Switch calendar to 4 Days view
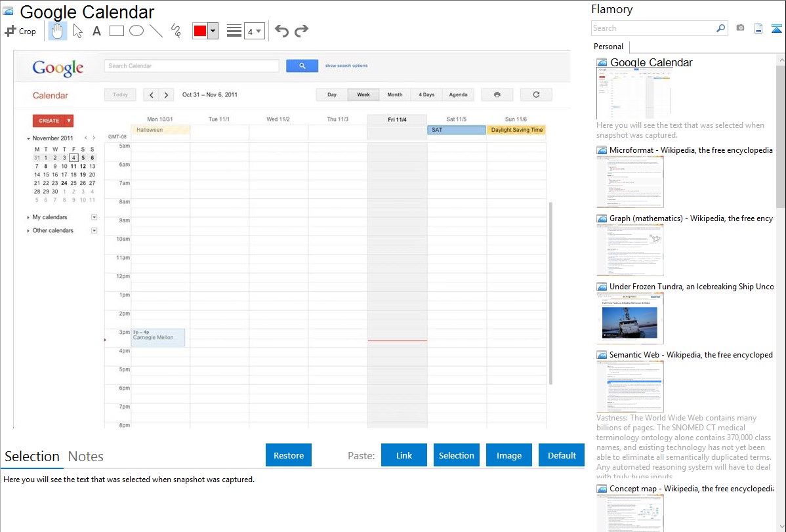This screenshot has width=786, height=532. coord(426,94)
